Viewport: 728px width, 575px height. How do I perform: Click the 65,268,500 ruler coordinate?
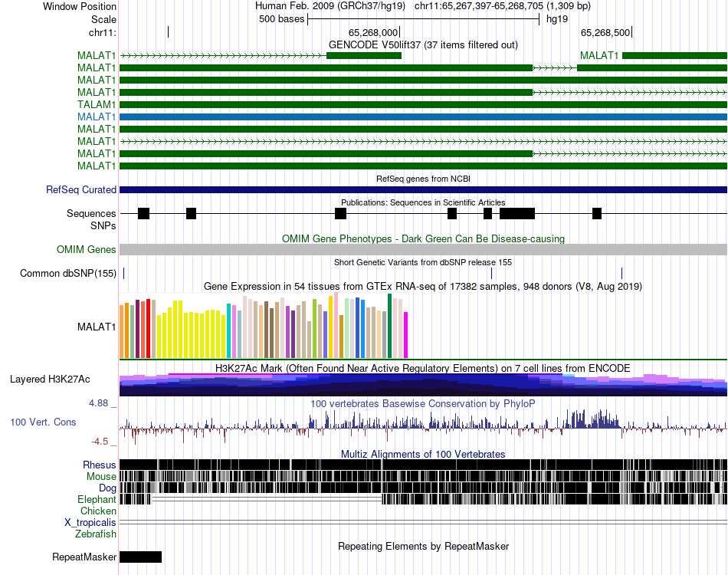605,32
